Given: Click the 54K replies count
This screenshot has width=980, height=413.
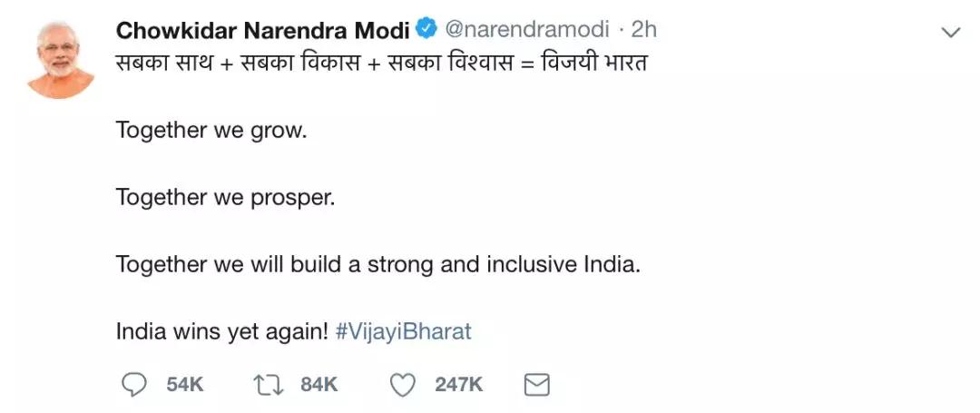Looking at the screenshot, I should pyautogui.click(x=185, y=385).
